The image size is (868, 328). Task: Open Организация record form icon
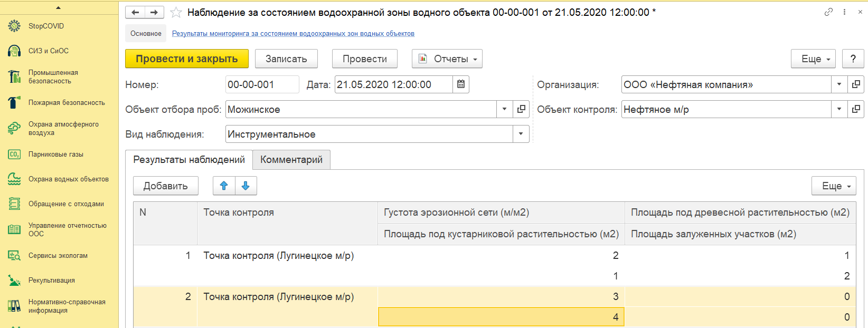(856, 84)
